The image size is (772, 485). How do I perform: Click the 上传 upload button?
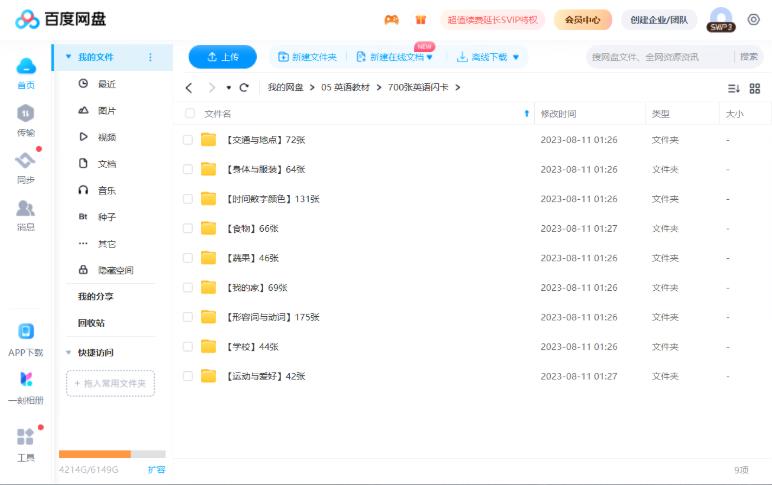[x=223, y=57]
